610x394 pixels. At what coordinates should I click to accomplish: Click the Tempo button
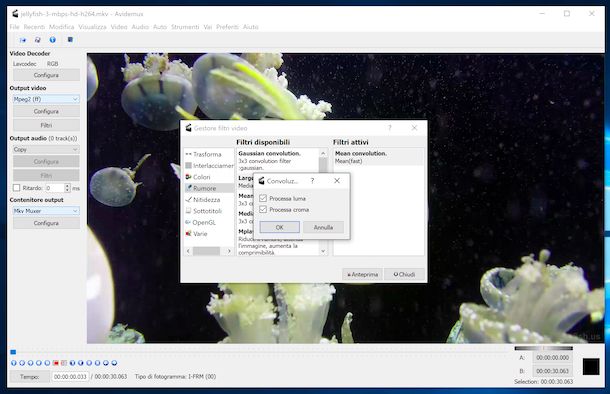(x=30, y=376)
